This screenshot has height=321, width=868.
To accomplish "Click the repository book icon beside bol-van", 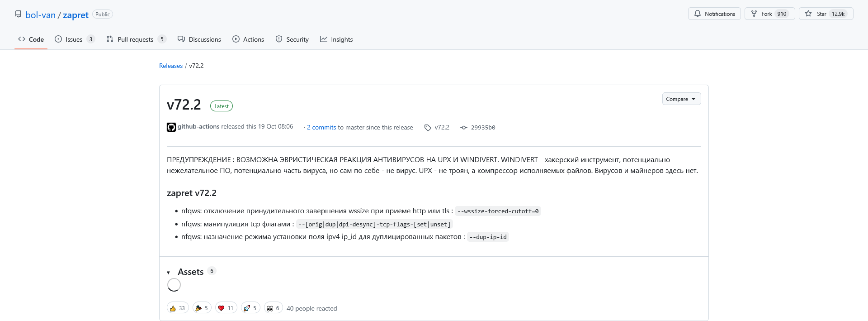I will pos(18,14).
